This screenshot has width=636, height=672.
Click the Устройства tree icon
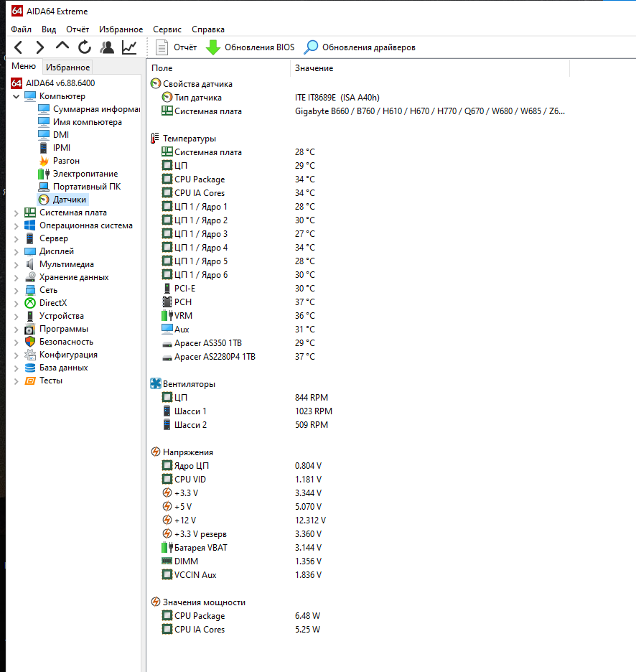tap(30, 316)
